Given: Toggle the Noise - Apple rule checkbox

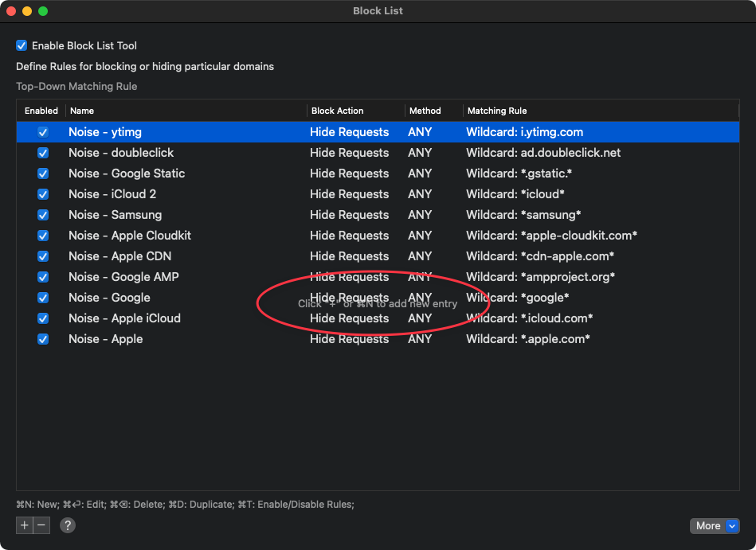Looking at the screenshot, I should (x=43, y=339).
